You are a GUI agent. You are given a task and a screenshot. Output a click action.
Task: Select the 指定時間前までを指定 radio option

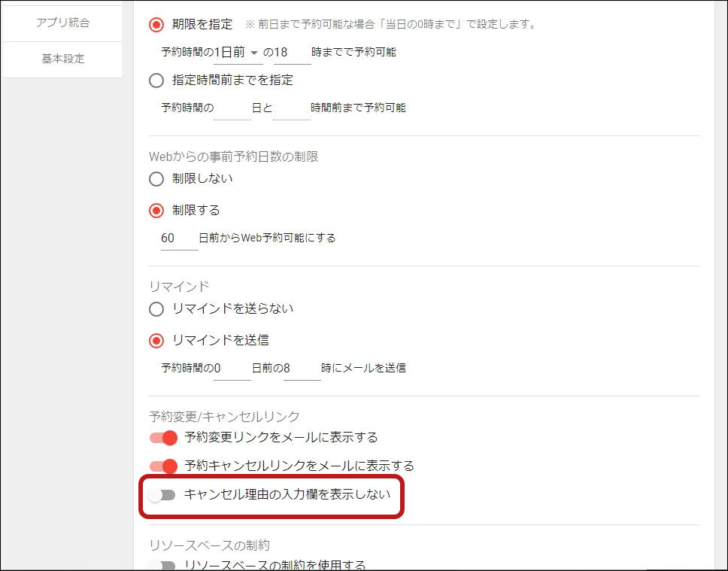[156, 80]
